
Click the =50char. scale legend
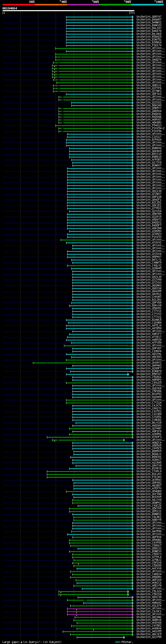(x=124, y=642)
